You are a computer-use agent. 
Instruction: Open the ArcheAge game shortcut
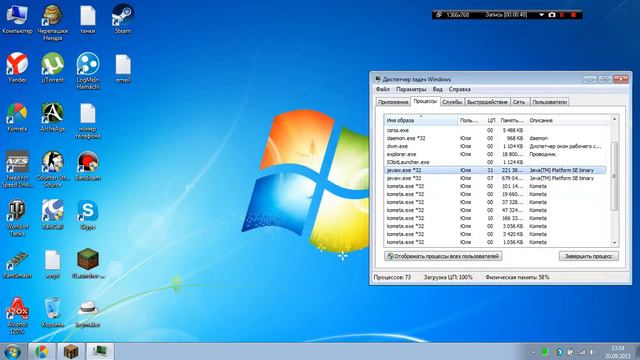click(x=53, y=117)
